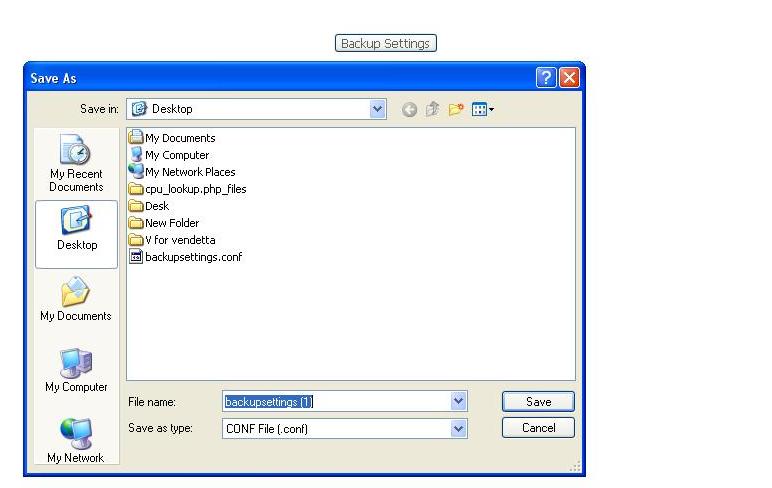Click the My Computer icon in list
The image size is (772, 488).
[136, 155]
